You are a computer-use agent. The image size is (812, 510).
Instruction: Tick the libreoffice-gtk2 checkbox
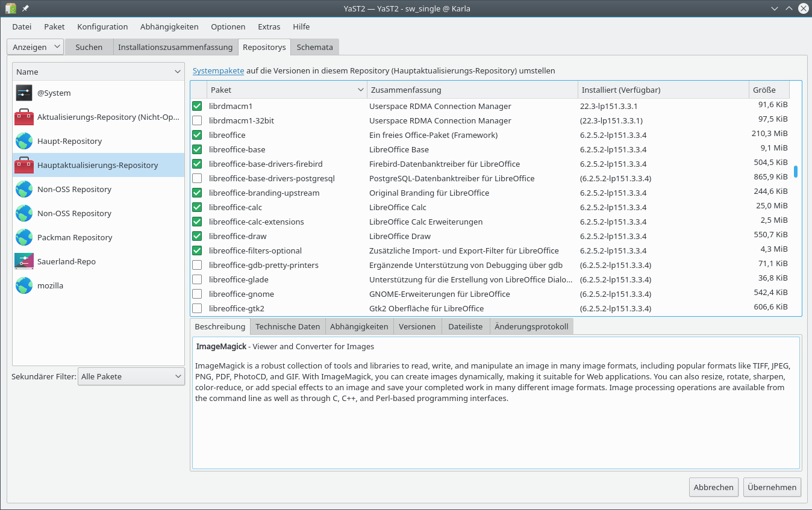pos(197,308)
